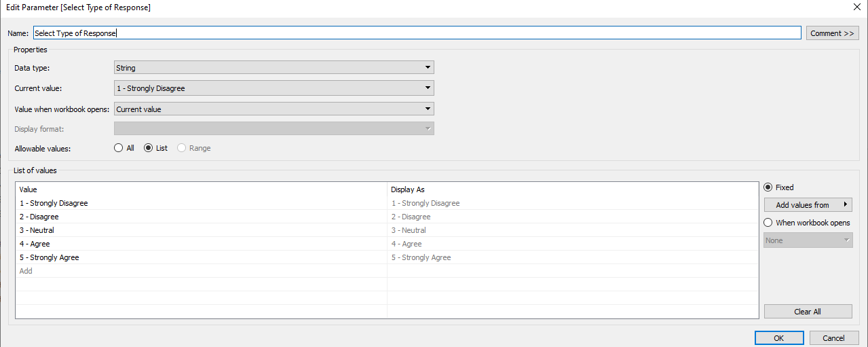This screenshot has width=868, height=347.
Task: Open Value when workbook opens dropdown
Action: point(274,109)
